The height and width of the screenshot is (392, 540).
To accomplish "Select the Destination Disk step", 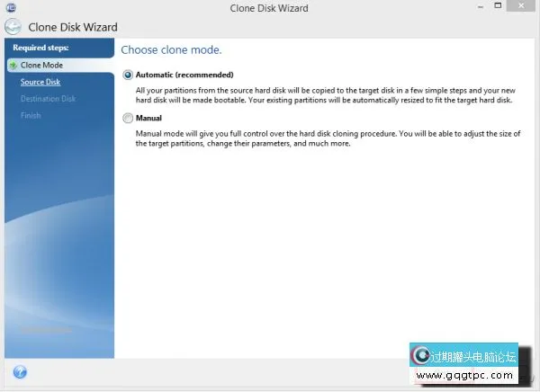I will (49, 99).
